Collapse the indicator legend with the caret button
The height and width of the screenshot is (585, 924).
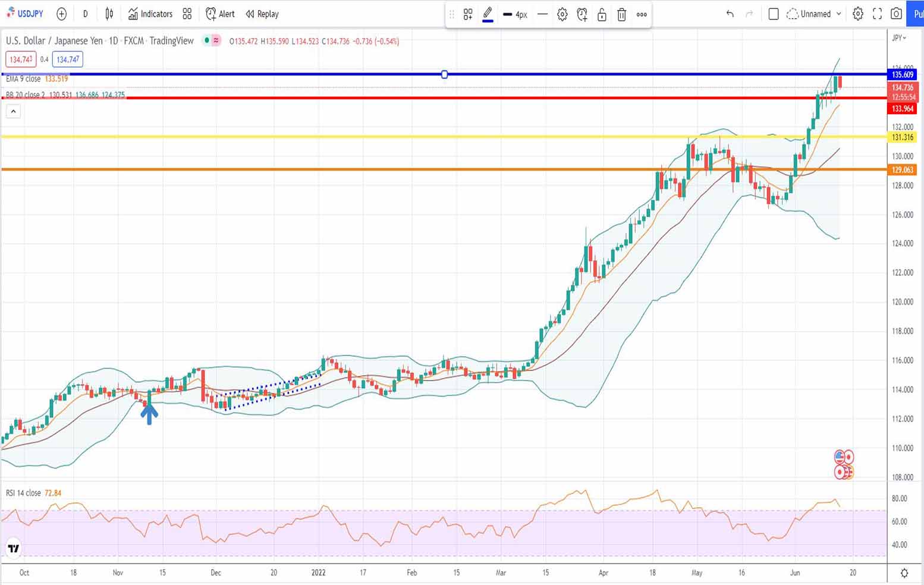[x=13, y=111]
